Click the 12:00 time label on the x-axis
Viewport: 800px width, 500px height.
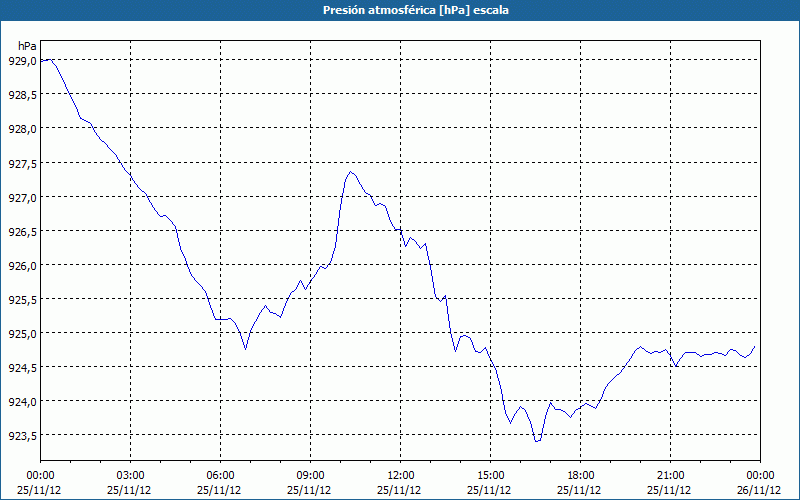[x=401, y=476]
